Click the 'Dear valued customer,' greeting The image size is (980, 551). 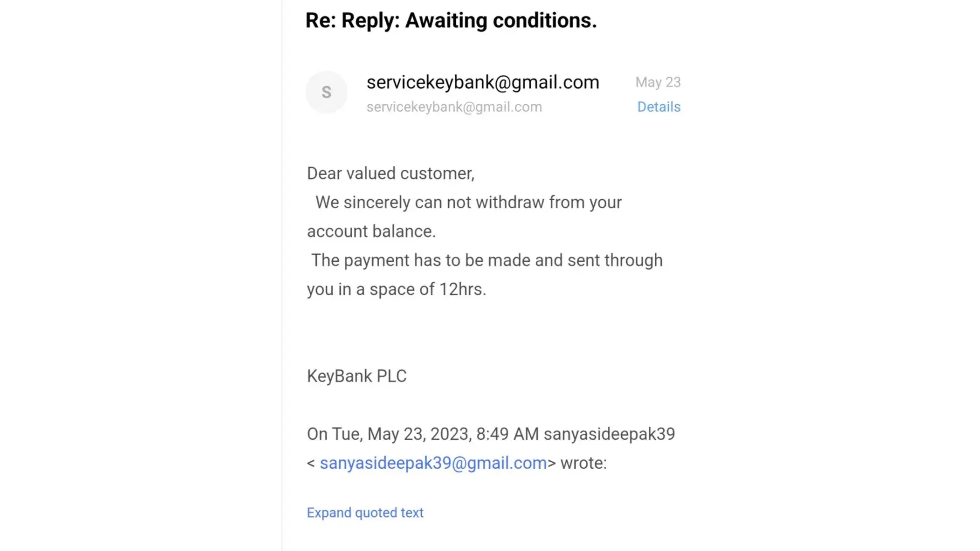(x=390, y=173)
